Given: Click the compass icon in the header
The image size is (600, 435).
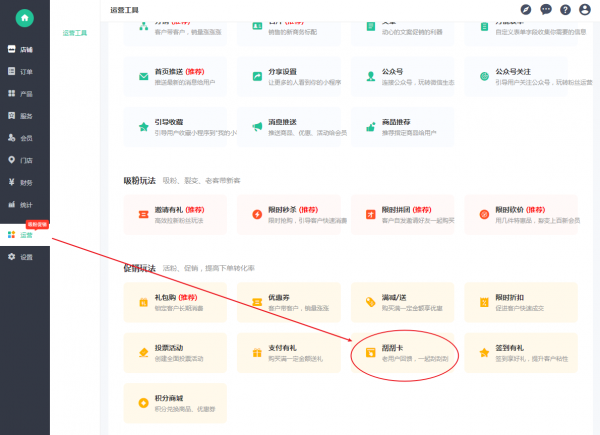Looking at the screenshot, I should 526,10.
